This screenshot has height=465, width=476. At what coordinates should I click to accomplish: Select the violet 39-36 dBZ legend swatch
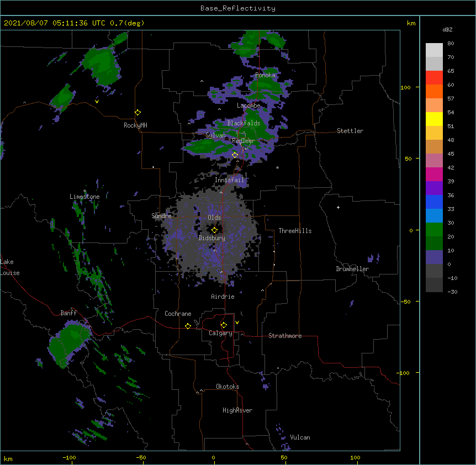[434, 188]
